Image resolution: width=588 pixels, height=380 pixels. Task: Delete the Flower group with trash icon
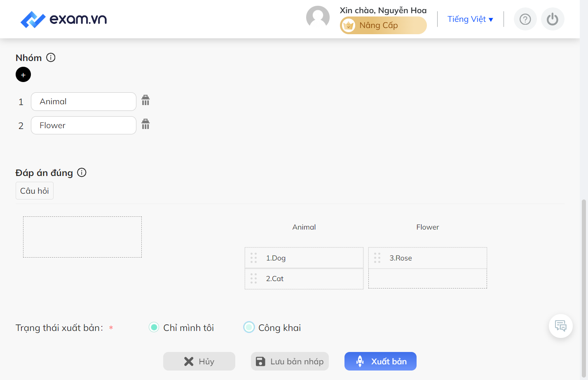[145, 124]
